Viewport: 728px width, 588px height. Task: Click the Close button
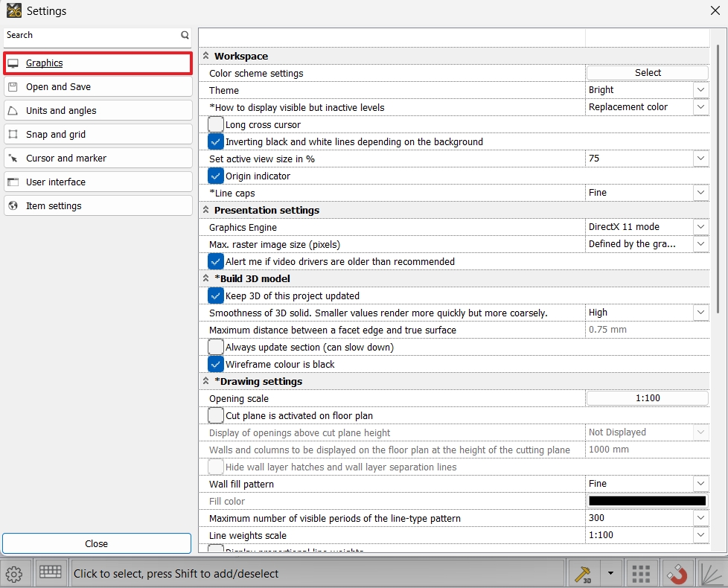point(97,544)
